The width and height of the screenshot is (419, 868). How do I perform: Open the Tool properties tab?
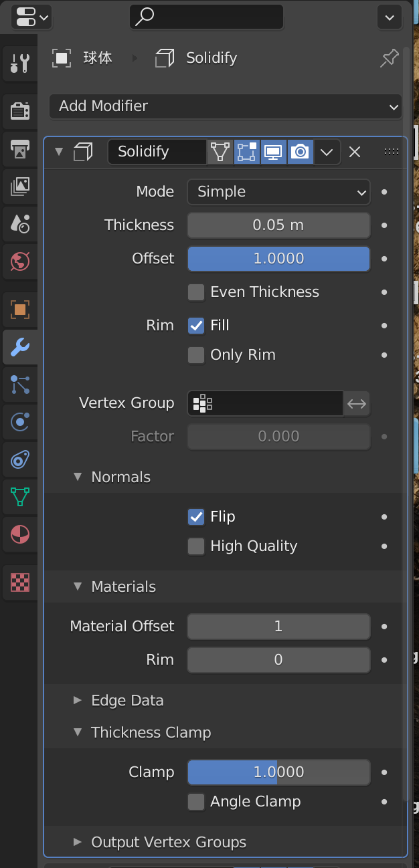[x=20, y=63]
